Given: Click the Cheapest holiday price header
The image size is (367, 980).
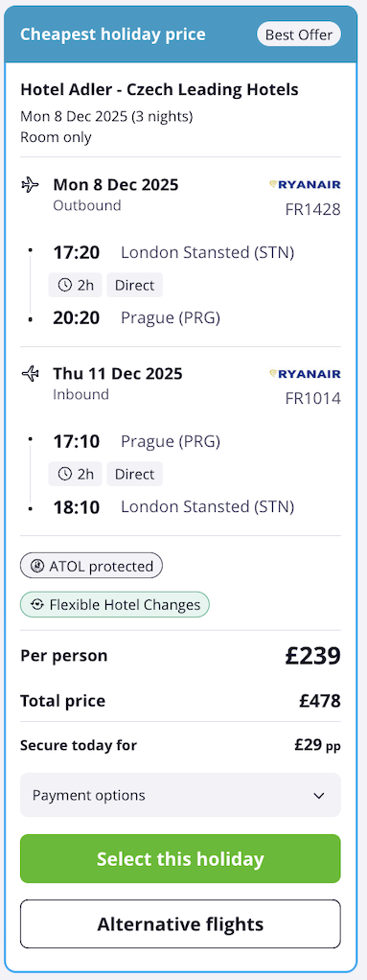Looking at the screenshot, I should 112,35.
